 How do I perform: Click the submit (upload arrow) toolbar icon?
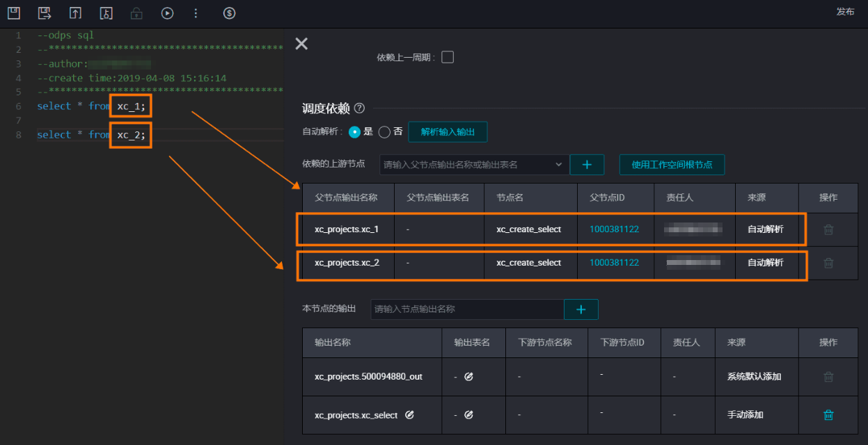coord(75,13)
